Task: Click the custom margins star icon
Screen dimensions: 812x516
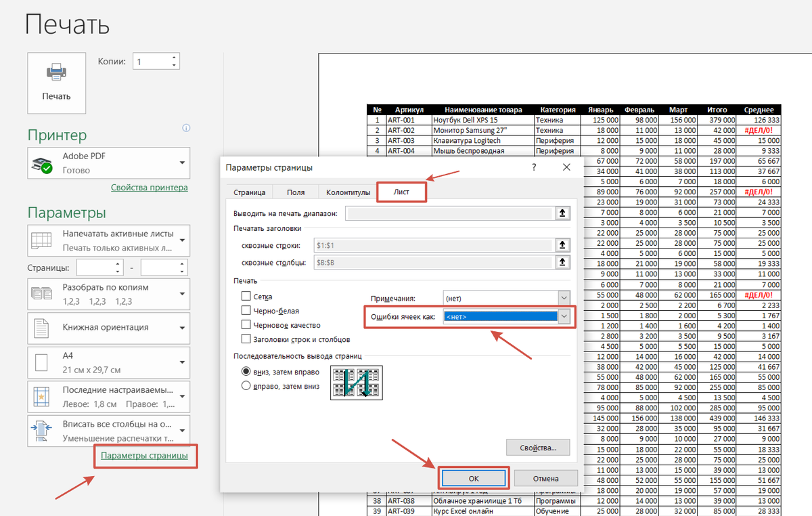Action: [42, 397]
